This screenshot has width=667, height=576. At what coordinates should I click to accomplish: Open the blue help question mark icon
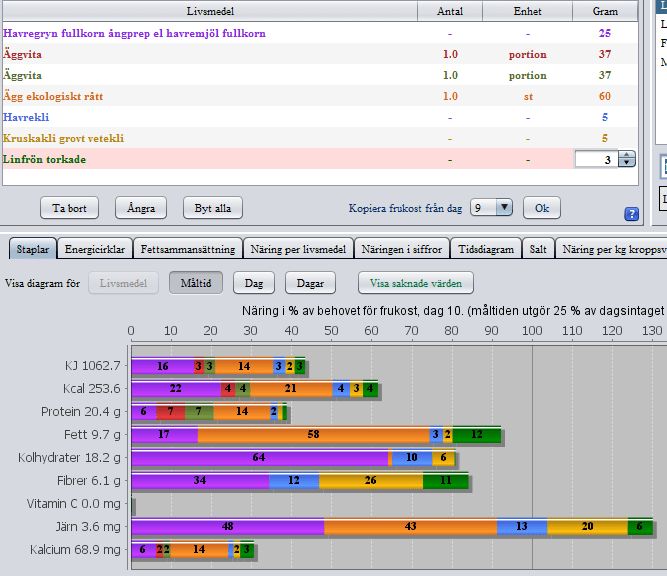pyautogui.click(x=631, y=213)
